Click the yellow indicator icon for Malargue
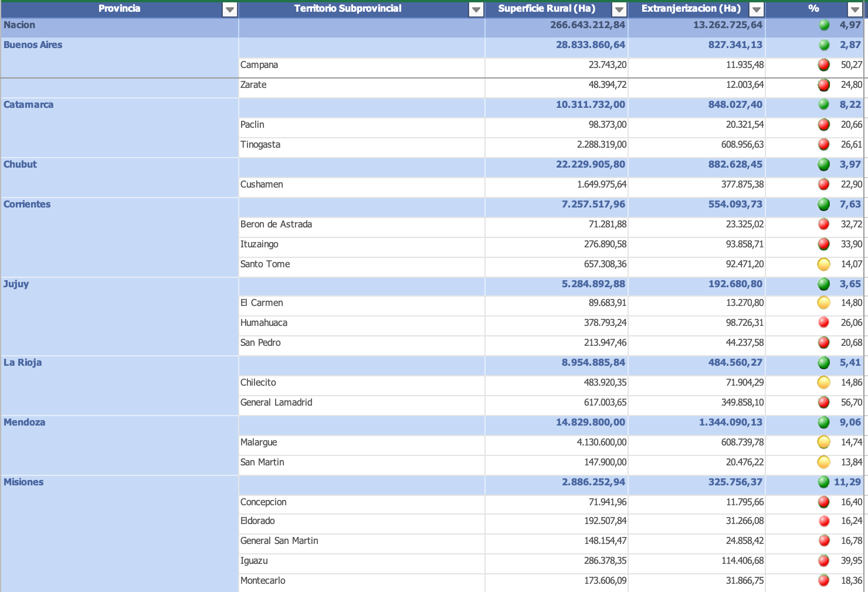 [x=824, y=443]
